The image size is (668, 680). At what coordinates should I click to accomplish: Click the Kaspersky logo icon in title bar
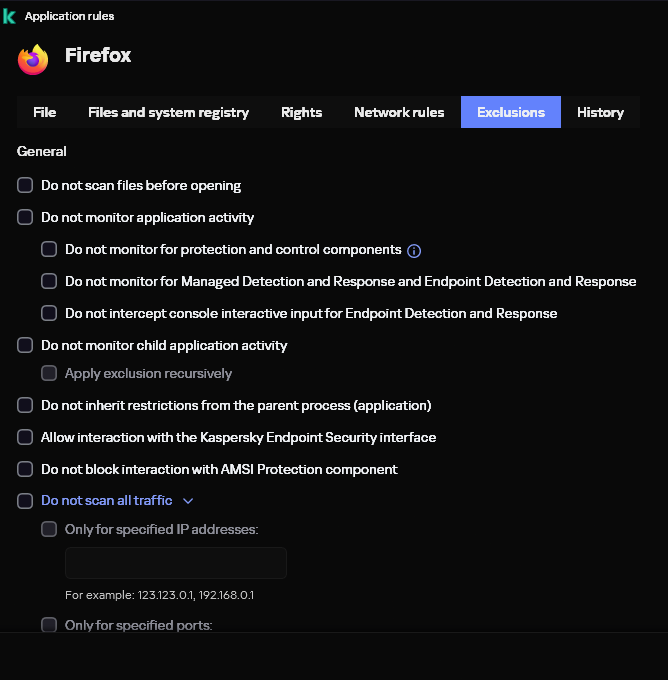[9, 16]
